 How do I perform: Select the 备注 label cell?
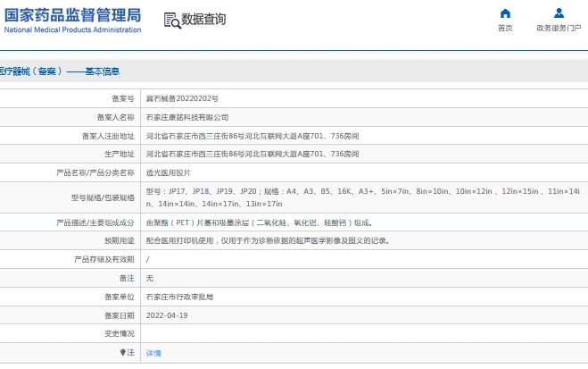127,278
